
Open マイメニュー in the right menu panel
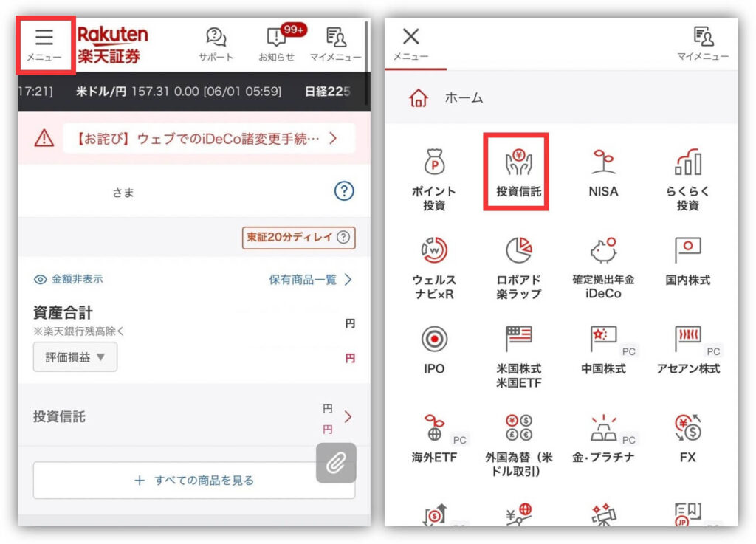click(x=703, y=44)
